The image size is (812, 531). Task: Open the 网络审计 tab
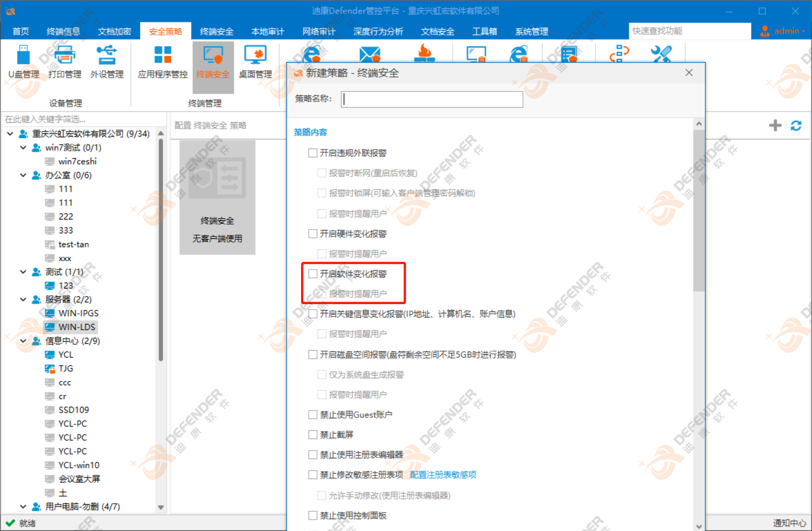click(x=319, y=31)
